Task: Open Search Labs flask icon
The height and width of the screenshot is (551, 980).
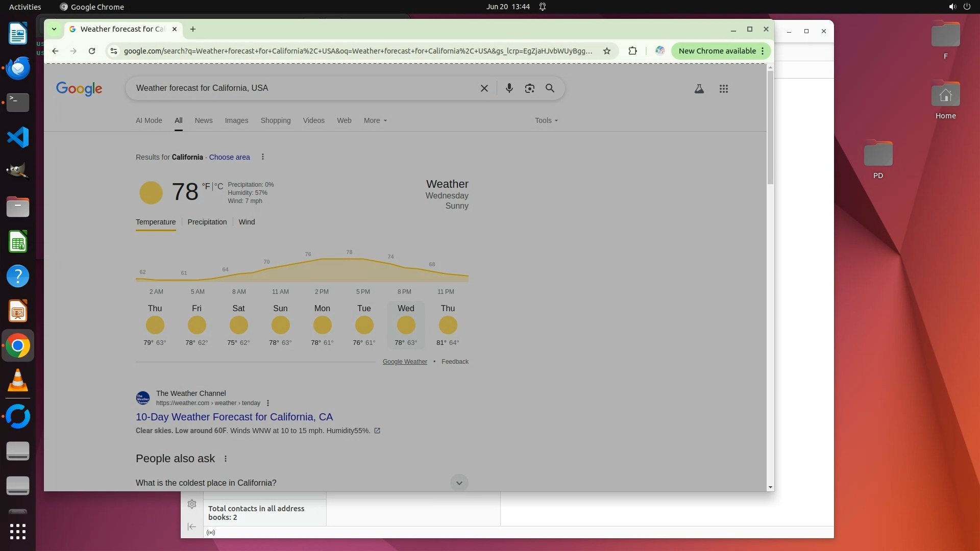Action: (x=699, y=89)
